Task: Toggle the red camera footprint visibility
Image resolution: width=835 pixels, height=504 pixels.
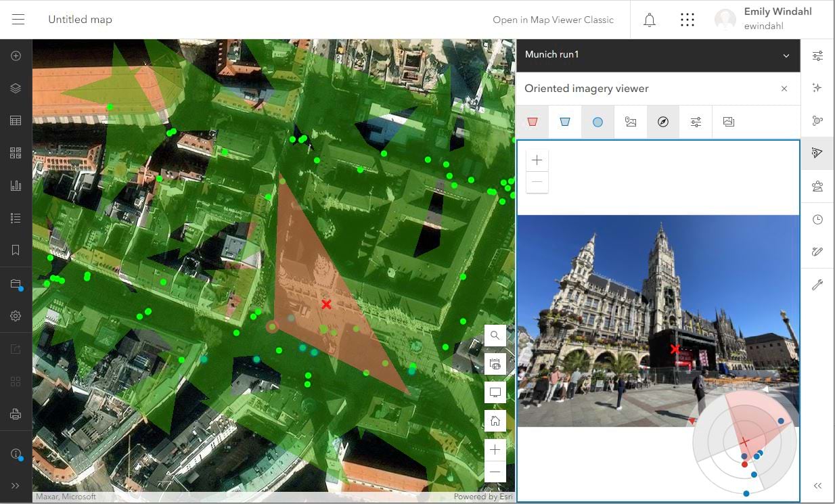Action: pyautogui.click(x=533, y=122)
